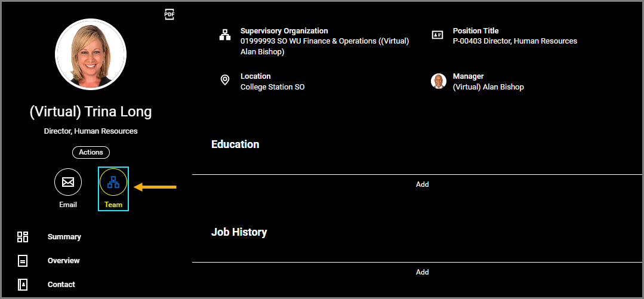Click the Summary grid icon in sidebar
This screenshot has height=299, width=644.
coord(23,237)
